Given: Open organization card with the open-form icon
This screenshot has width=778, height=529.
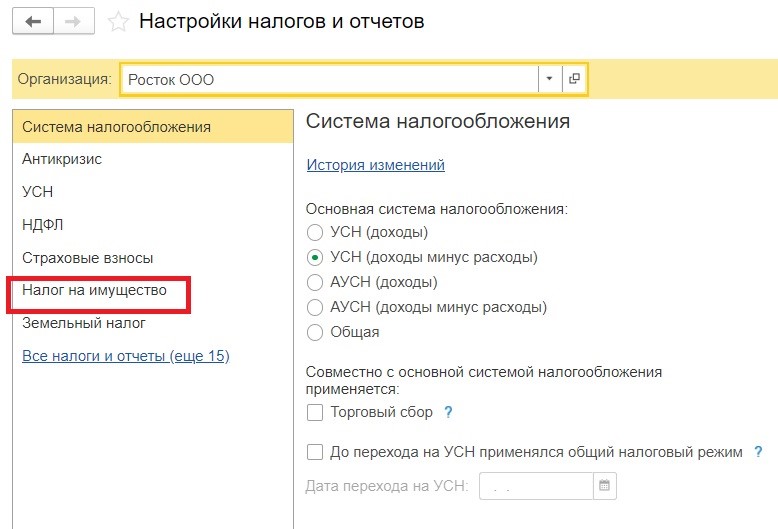Looking at the screenshot, I should tap(574, 78).
